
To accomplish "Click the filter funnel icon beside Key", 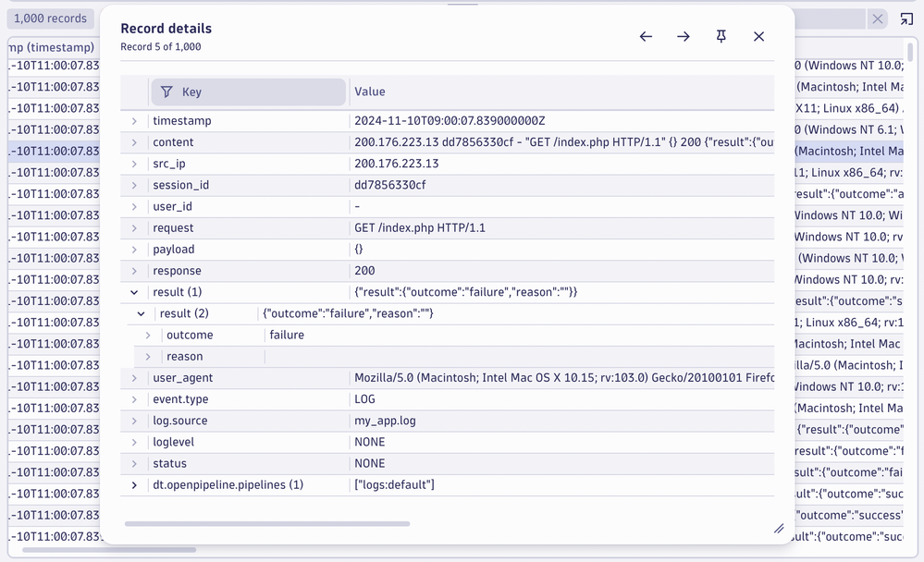I will (x=166, y=92).
